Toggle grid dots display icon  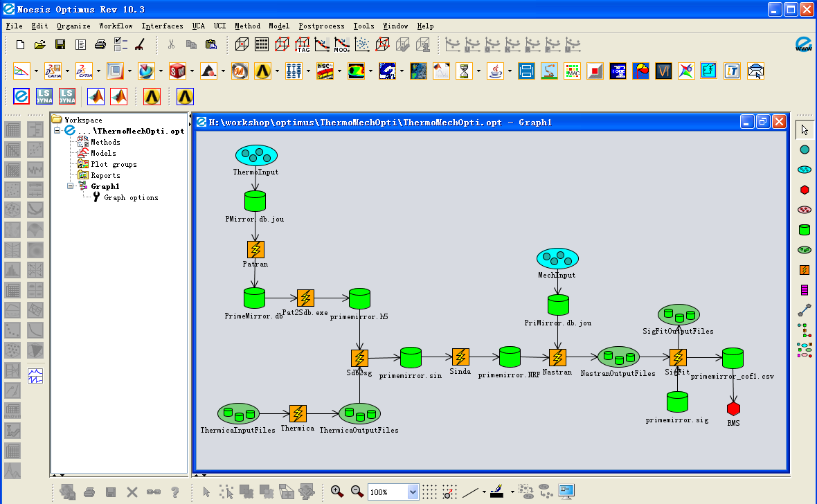pyautogui.click(x=429, y=492)
